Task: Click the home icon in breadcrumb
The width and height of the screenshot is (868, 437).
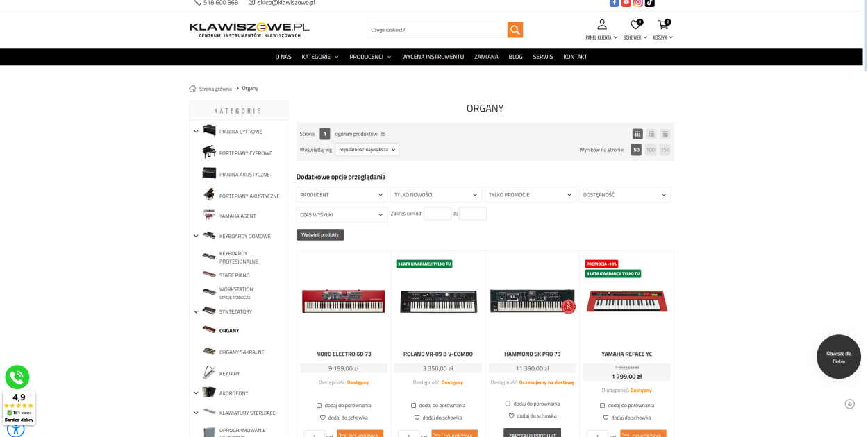Action: pyautogui.click(x=192, y=89)
